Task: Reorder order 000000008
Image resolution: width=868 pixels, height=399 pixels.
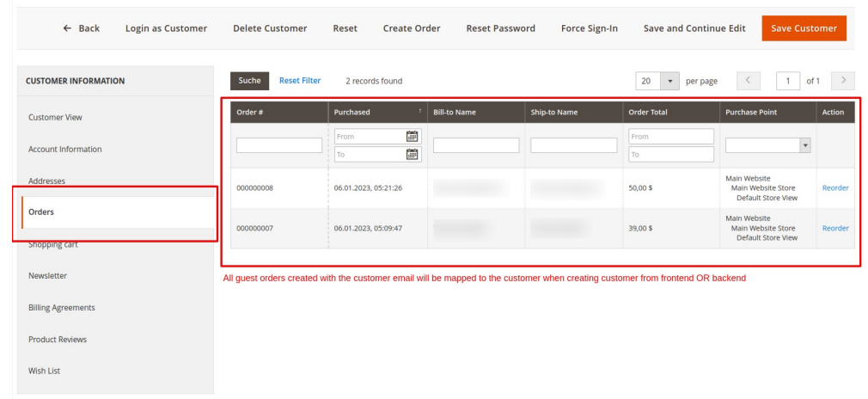Action: (834, 187)
